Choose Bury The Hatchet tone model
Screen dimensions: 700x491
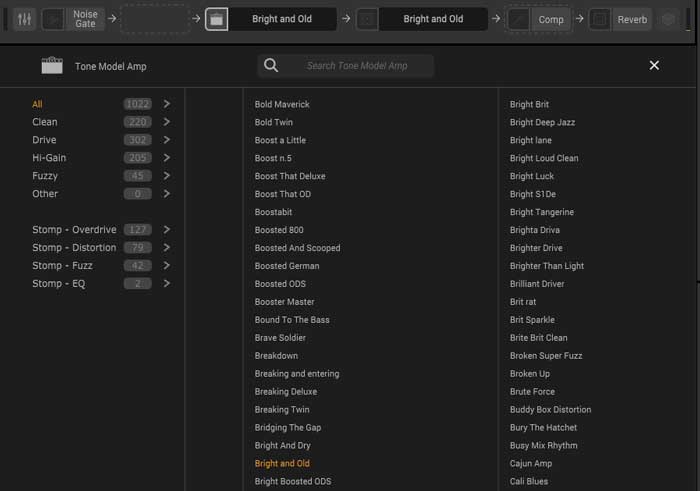tap(543, 428)
